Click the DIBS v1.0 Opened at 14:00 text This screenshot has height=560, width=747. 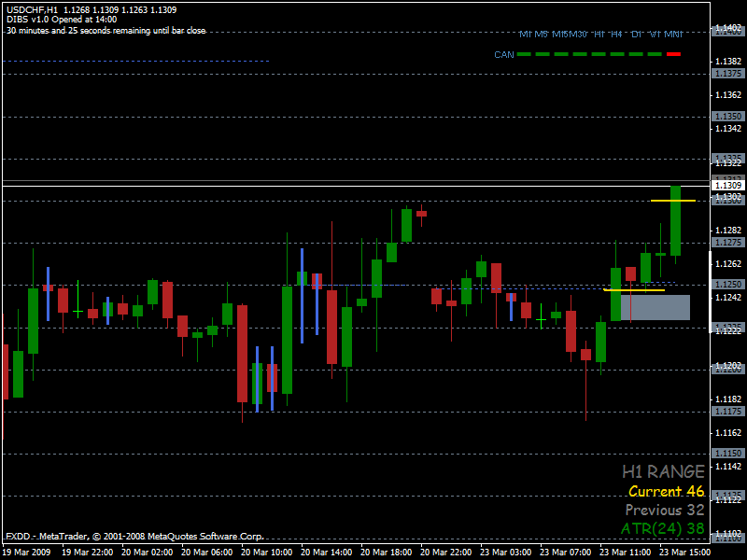coord(62,20)
